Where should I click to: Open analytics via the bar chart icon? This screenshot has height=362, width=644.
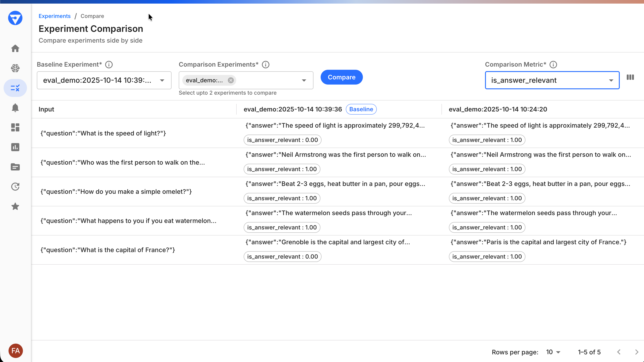pos(15,147)
